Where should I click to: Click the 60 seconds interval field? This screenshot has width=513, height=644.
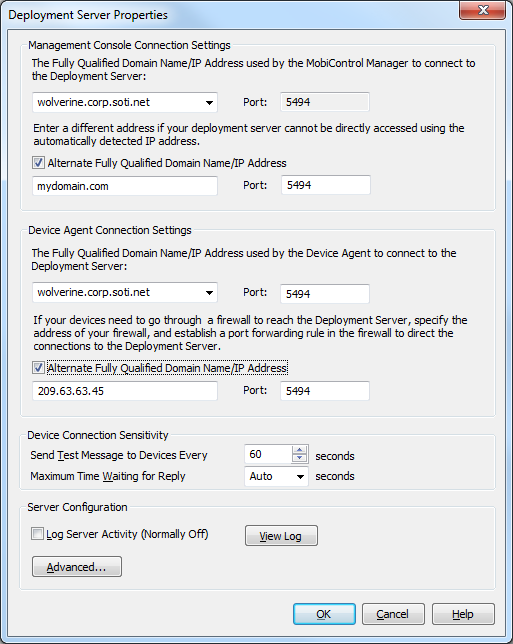[x=268, y=454]
